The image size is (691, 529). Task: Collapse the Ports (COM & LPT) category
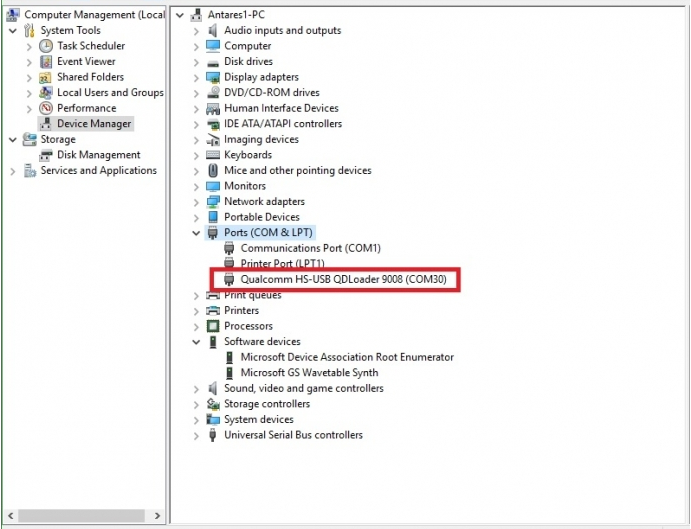[x=196, y=233]
